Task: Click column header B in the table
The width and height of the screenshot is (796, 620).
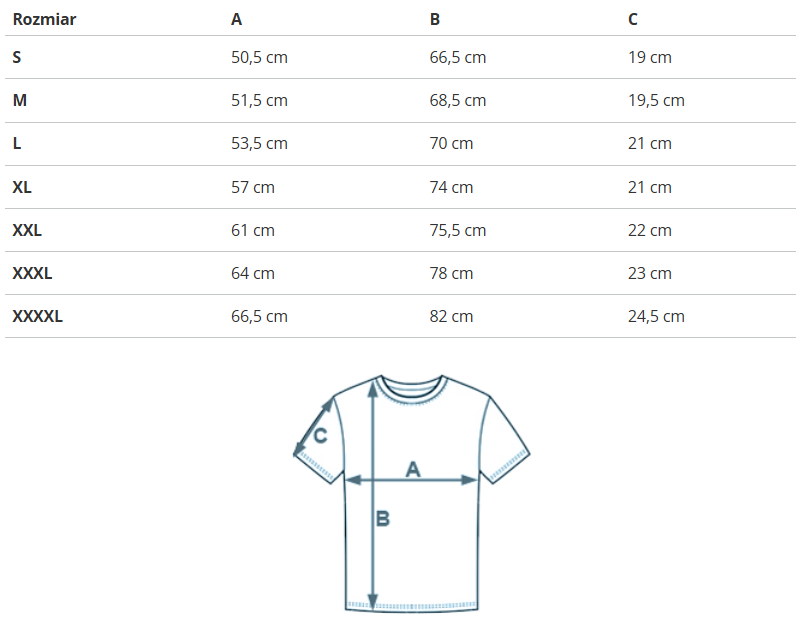Action: (x=435, y=19)
